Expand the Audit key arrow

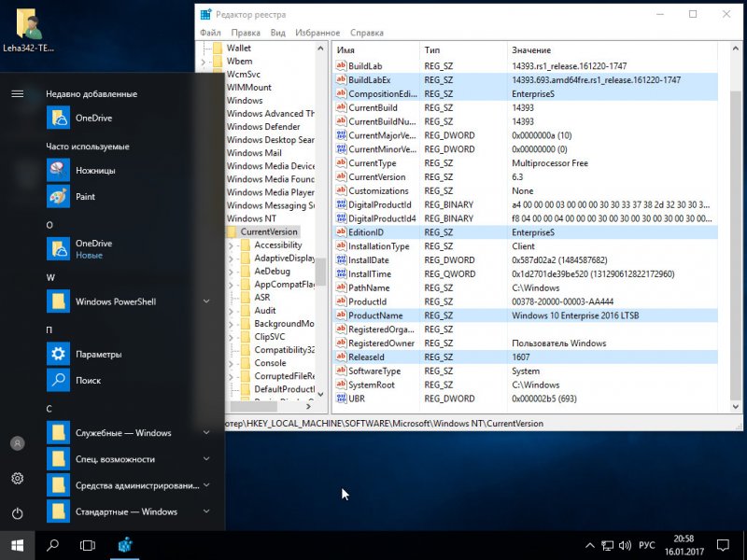coord(231,312)
